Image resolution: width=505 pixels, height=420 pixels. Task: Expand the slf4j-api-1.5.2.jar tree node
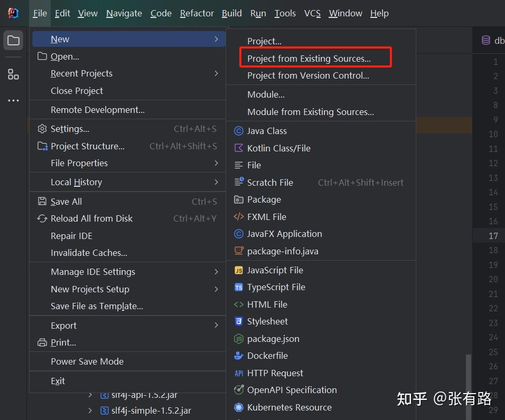point(90,394)
